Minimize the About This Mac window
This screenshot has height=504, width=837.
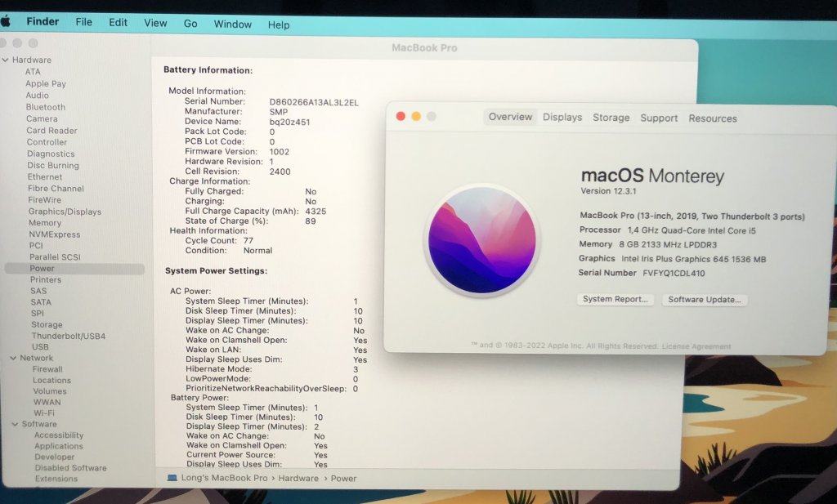point(416,116)
